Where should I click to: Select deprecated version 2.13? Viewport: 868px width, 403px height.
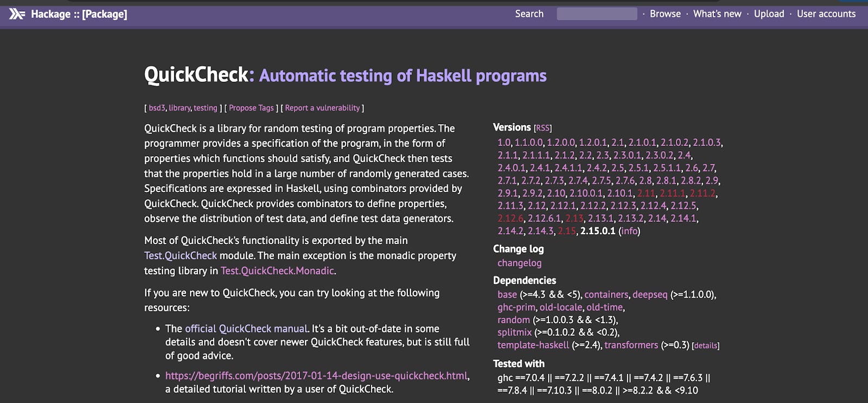pyautogui.click(x=575, y=219)
